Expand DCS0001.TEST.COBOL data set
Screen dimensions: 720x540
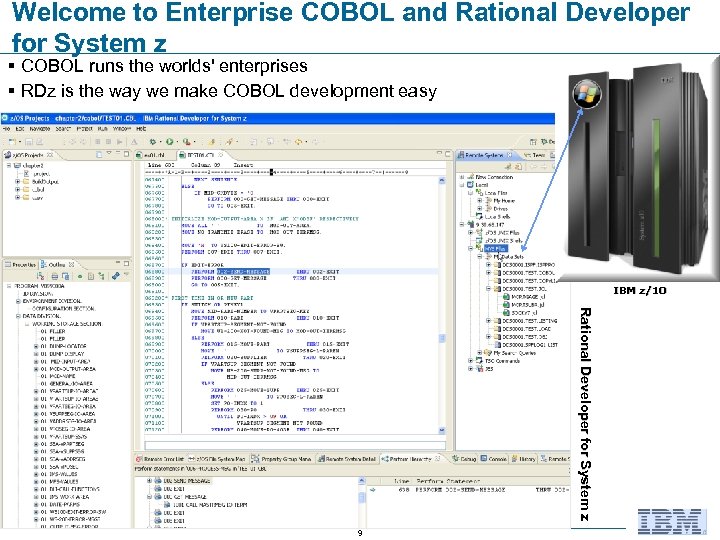pos(489,273)
